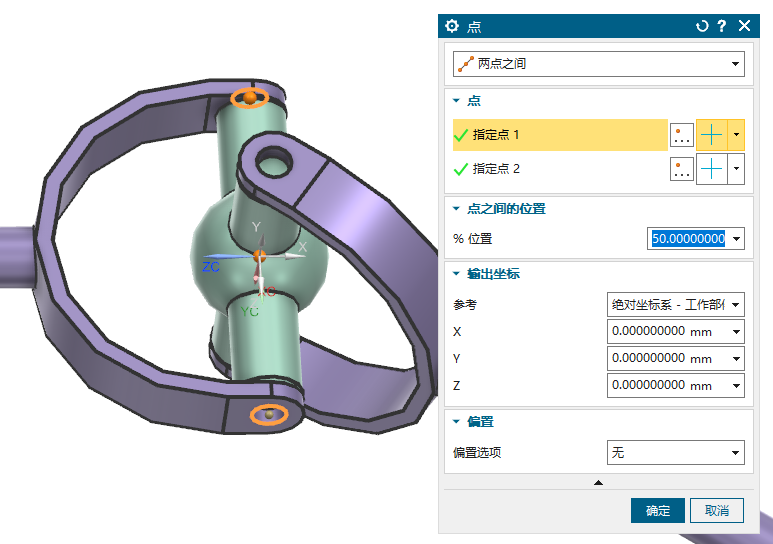Select the top orange point marker on model

click(249, 97)
